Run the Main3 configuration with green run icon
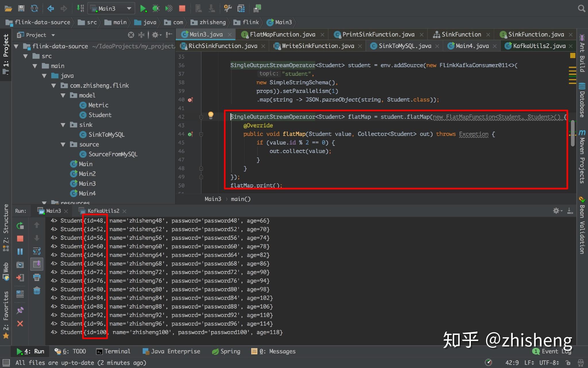588x368 pixels. tap(143, 8)
